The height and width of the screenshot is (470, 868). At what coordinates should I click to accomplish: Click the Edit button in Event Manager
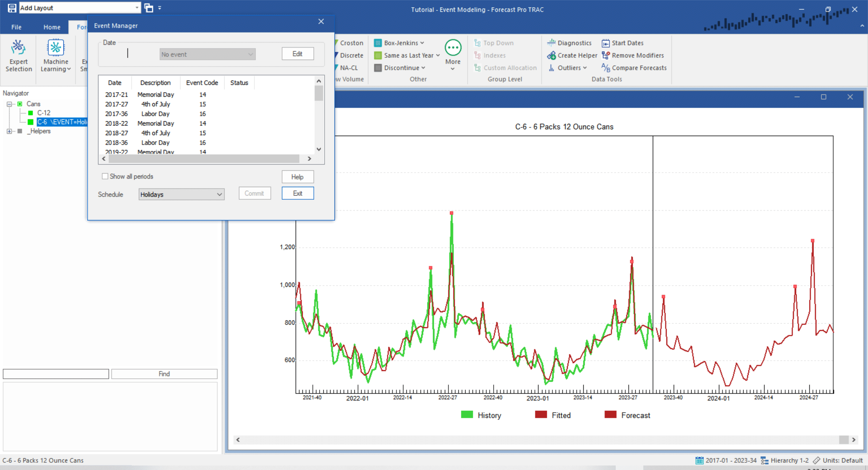point(297,54)
